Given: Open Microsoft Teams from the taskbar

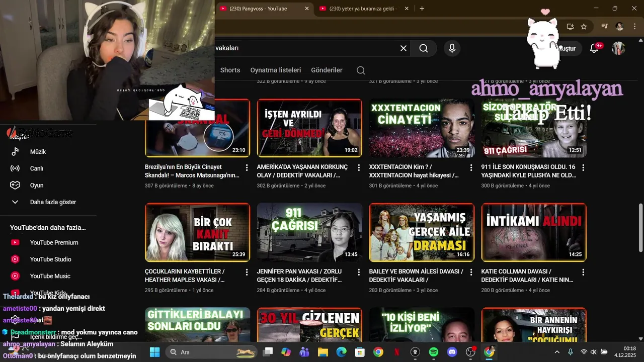Looking at the screenshot, I should (304, 352).
